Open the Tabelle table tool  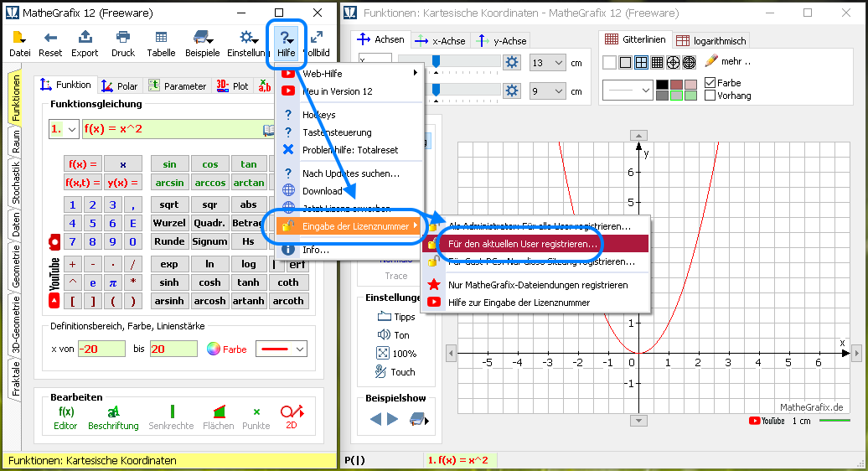pos(161,44)
